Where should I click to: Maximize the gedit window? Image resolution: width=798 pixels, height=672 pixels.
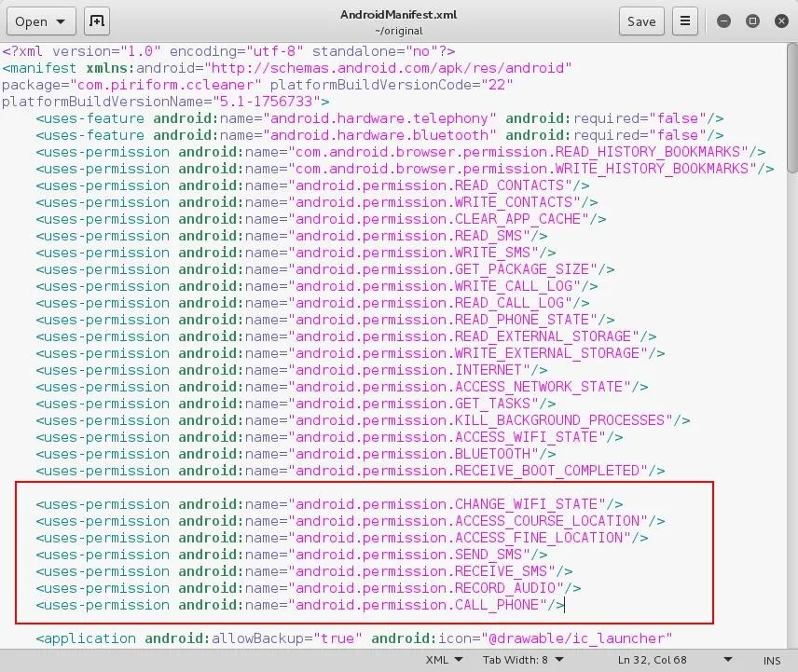coord(752,21)
